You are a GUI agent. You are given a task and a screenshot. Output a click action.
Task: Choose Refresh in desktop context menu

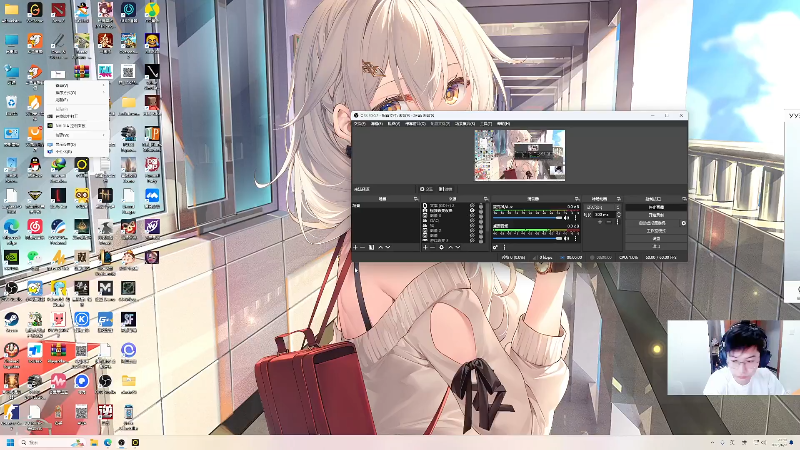77,100
